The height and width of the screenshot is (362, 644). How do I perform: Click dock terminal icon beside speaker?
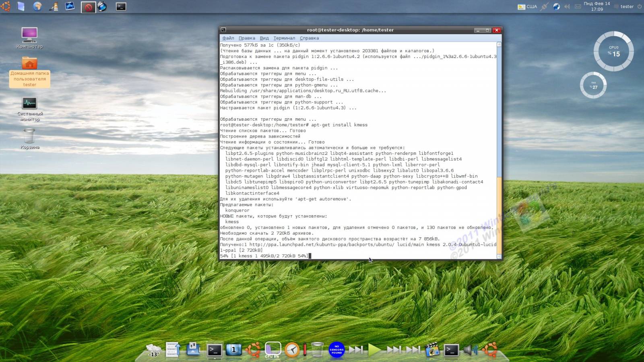[x=451, y=350]
